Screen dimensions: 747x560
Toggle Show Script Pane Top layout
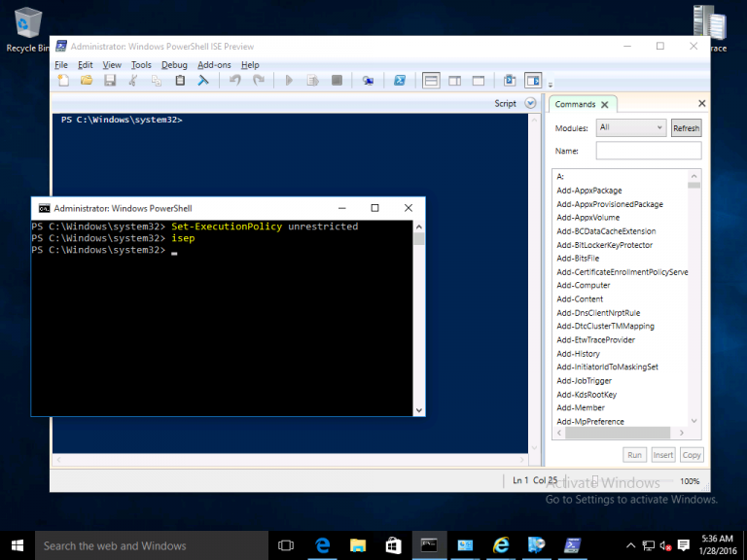(431, 81)
